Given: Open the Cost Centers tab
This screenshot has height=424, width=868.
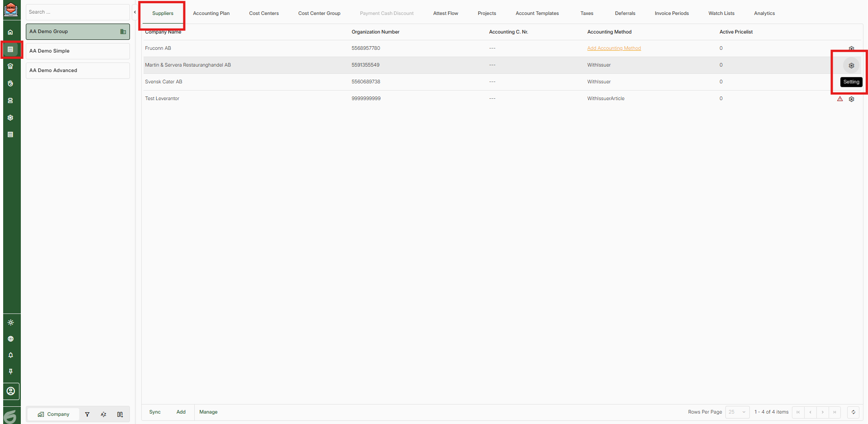Looking at the screenshot, I should pos(264,14).
